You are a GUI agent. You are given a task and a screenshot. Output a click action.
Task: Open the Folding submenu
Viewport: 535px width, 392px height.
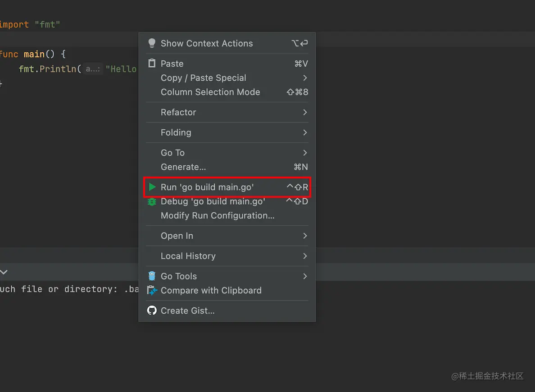point(176,132)
